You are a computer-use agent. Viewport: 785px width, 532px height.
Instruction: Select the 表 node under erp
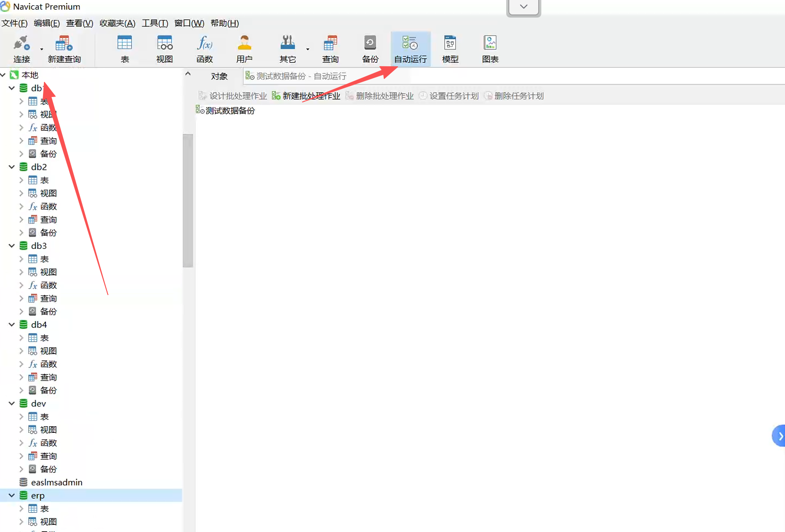pos(44,508)
